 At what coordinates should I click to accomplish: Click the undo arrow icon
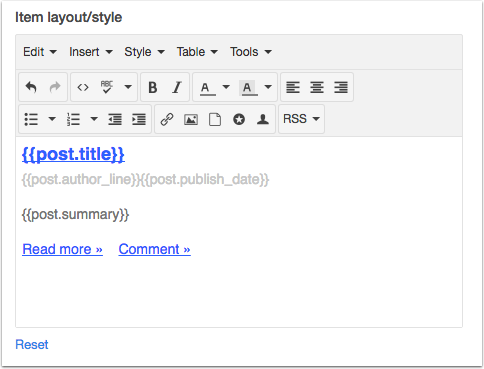pos(31,87)
